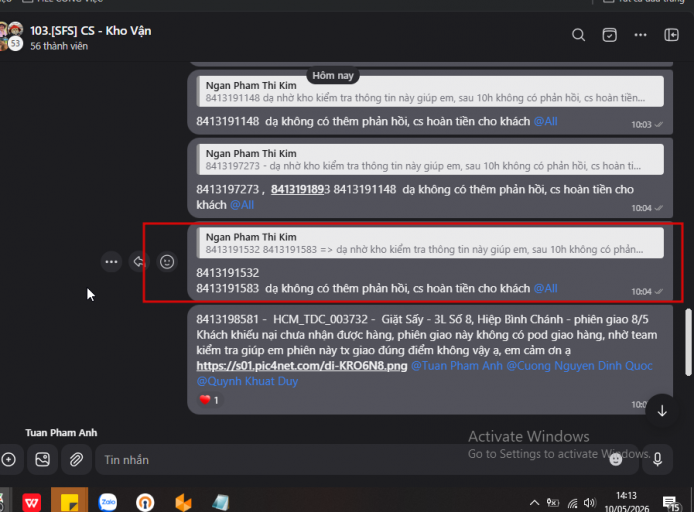Open the blue notepad-like taskbar app
The height and width of the screenshot is (512, 694).
220,502
